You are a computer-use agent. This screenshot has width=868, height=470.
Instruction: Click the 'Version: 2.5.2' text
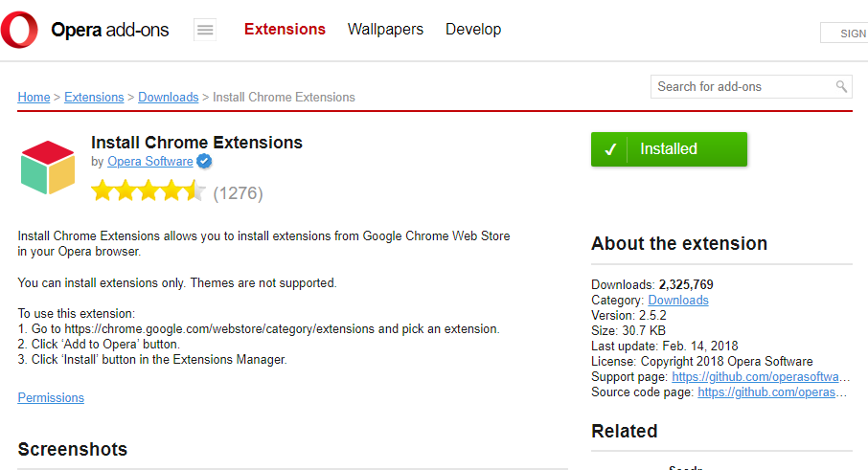tap(628, 316)
